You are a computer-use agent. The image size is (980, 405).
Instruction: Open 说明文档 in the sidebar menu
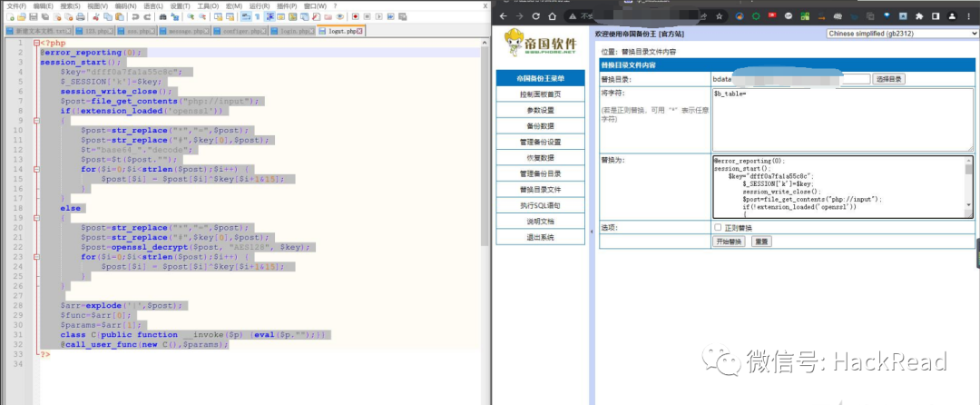pos(540,222)
